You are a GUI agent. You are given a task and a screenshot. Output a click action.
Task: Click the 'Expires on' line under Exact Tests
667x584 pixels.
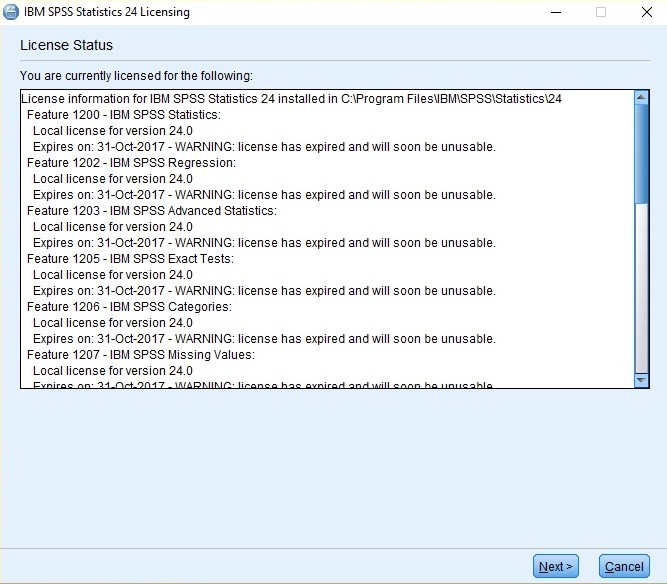pyautogui.click(x=264, y=291)
